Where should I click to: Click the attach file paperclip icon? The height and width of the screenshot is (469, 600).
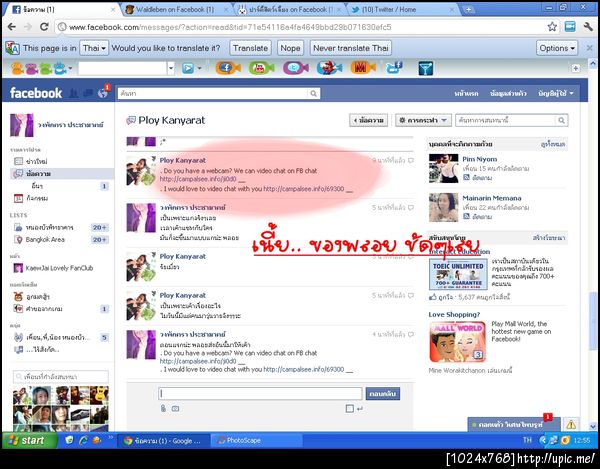(163, 409)
